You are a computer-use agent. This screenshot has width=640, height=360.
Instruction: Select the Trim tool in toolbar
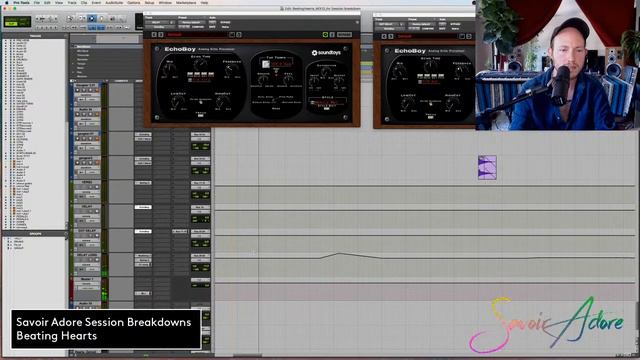point(82,18)
